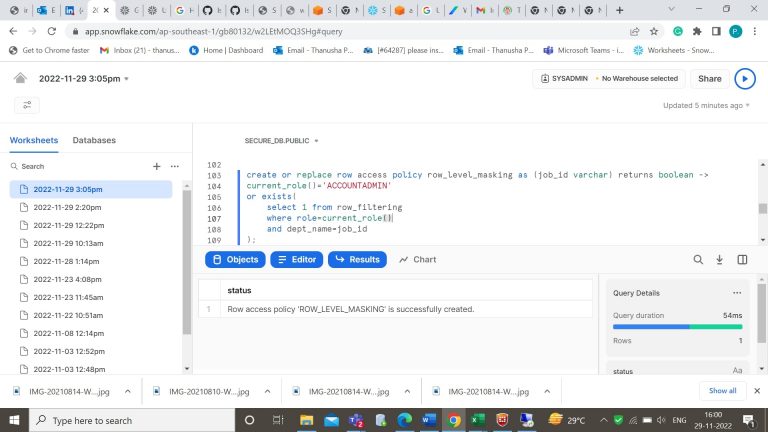This screenshot has height=432, width=768.
Task: Click the Run query play button
Action: click(744, 78)
